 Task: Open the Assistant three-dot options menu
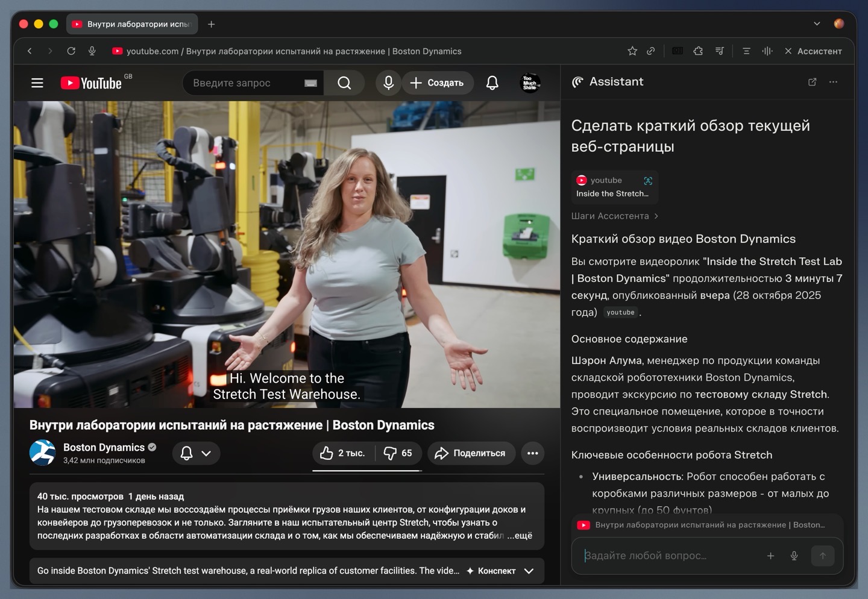(x=833, y=82)
